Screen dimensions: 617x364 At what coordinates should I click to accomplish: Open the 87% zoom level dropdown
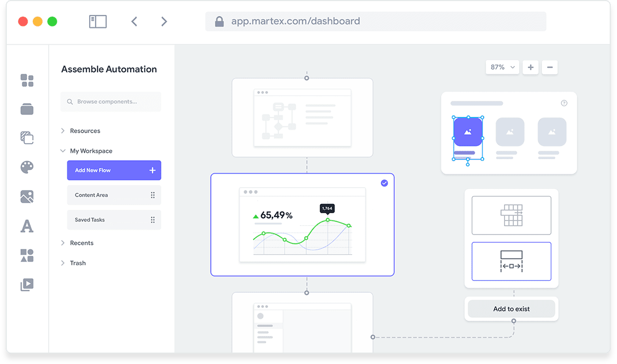point(502,67)
